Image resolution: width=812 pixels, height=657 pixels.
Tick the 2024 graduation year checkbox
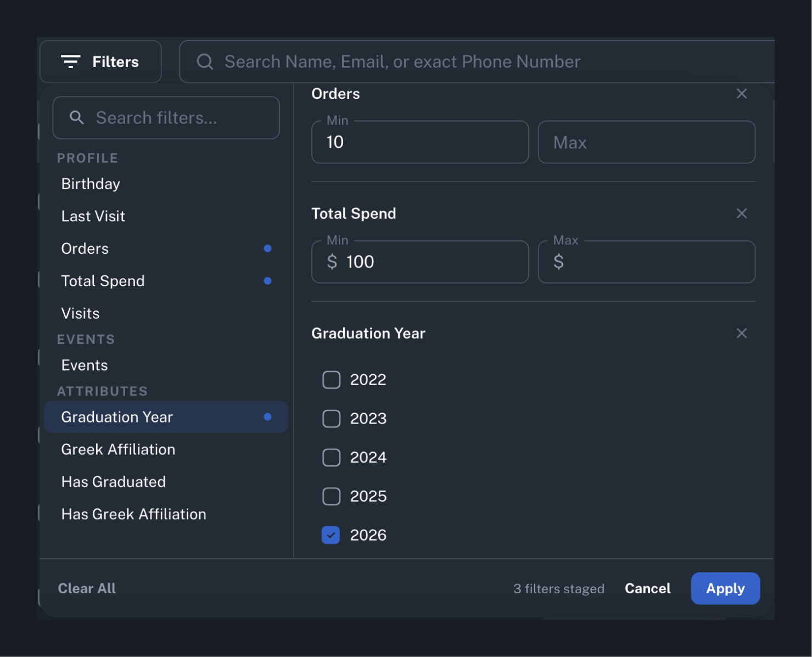coord(331,458)
